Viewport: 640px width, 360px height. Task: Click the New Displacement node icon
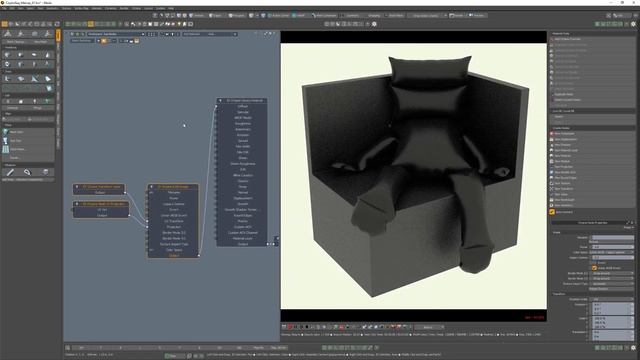pyautogui.click(x=552, y=139)
